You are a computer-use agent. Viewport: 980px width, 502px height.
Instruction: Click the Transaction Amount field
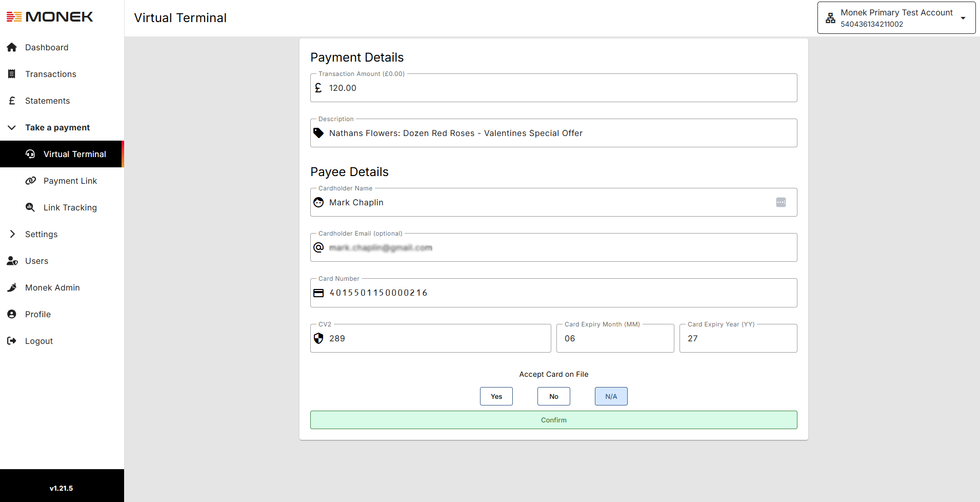click(x=554, y=88)
